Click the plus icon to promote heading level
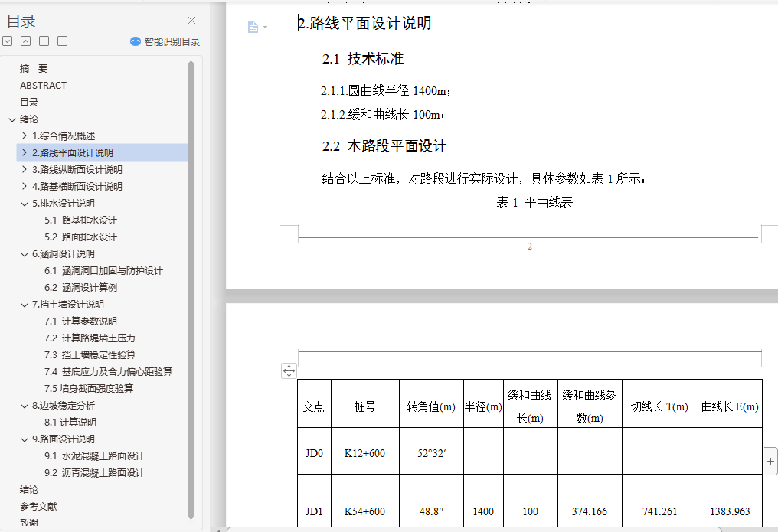Screen dimensions: 778x532 [x=44, y=41]
